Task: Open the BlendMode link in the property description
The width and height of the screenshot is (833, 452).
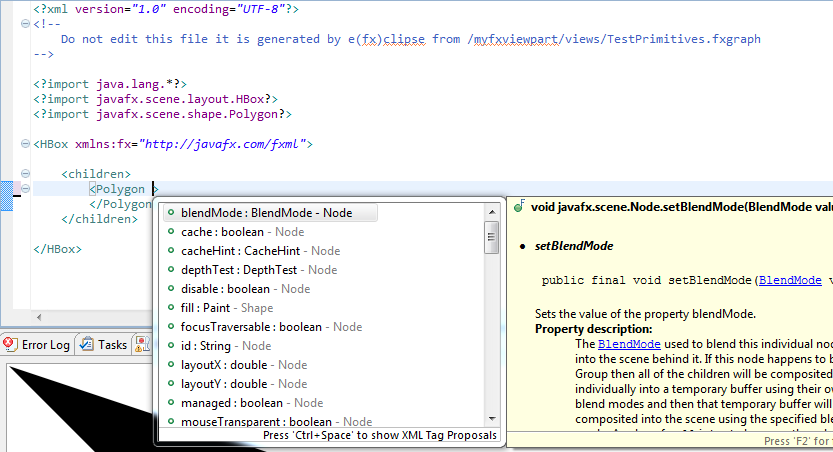Action: tap(621, 343)
